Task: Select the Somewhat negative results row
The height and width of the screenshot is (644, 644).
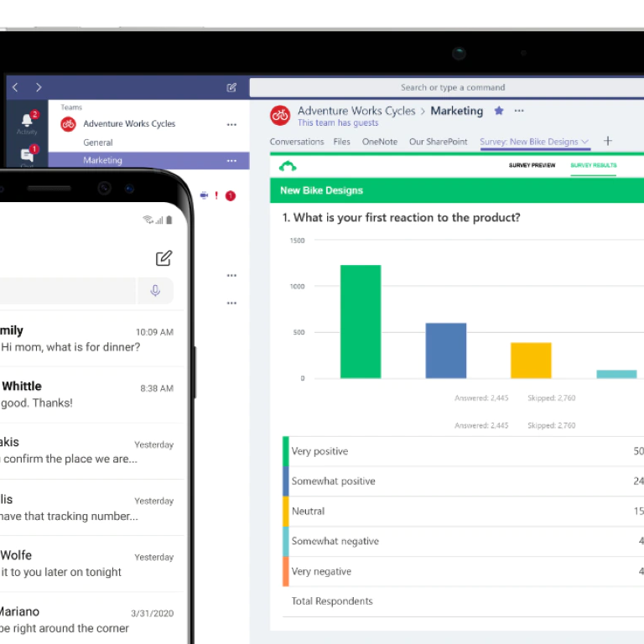Action: [x=463, y=542]
